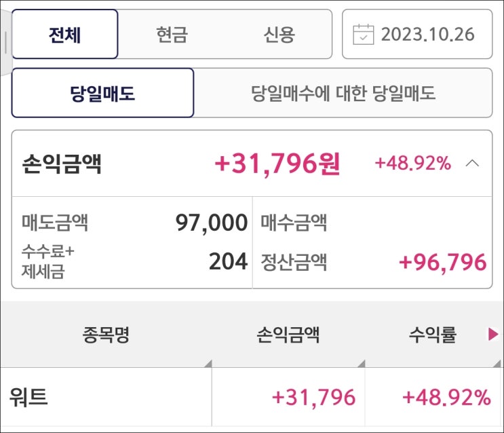Viewport: 504px width, 433px height.
Task: Collapse the 손익금액 summary with the chevron
Action: (473, 164)
